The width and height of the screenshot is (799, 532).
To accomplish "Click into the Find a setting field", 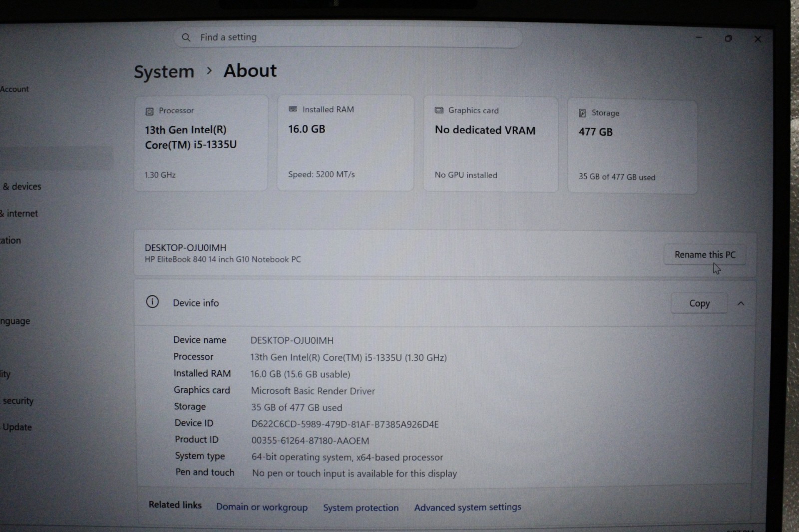I will coord(348,37).
